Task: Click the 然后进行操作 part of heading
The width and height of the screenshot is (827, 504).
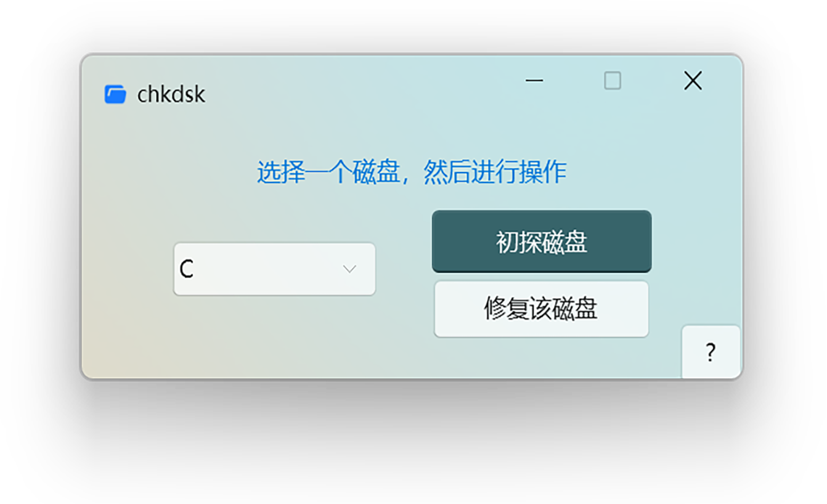Action: point(495,172)
